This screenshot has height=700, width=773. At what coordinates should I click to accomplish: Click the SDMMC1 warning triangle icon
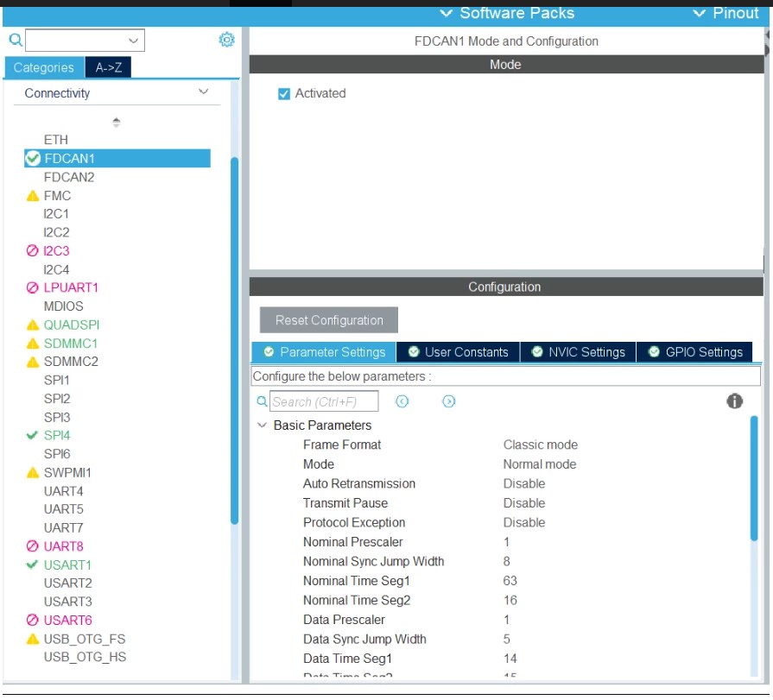(x=33, y=344)
